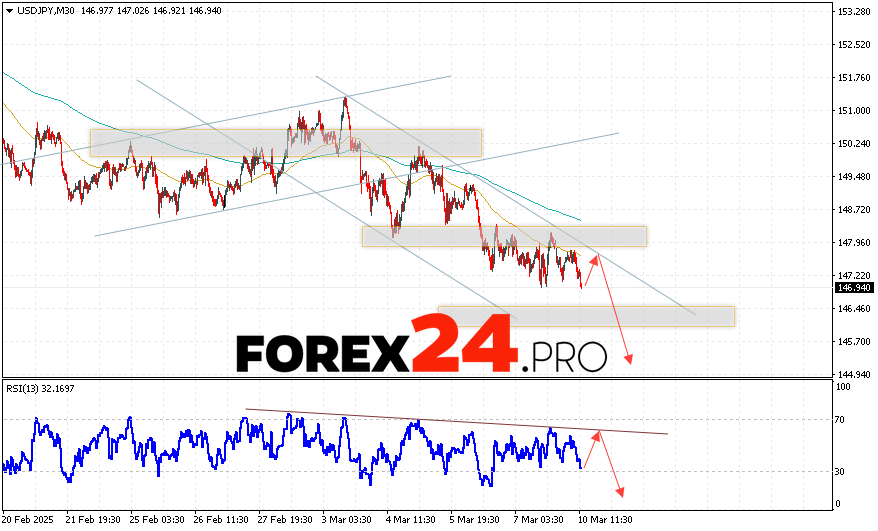Click the RSI 70 level label
The height and width of the screenshot is (531, 878).
pos(843,420)
